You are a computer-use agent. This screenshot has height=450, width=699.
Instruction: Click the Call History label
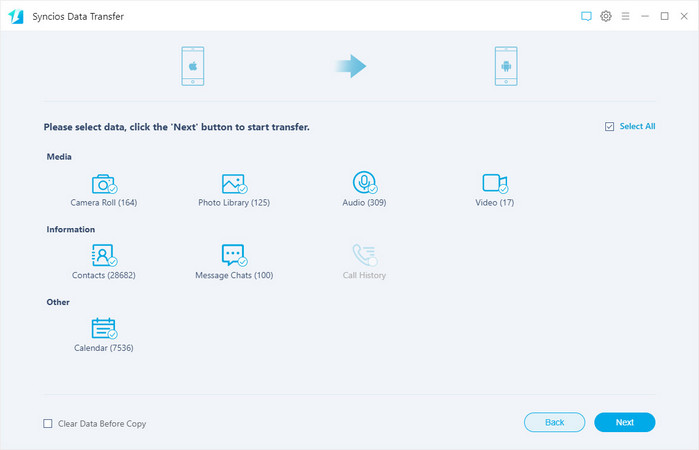click(x=364, y=275)
